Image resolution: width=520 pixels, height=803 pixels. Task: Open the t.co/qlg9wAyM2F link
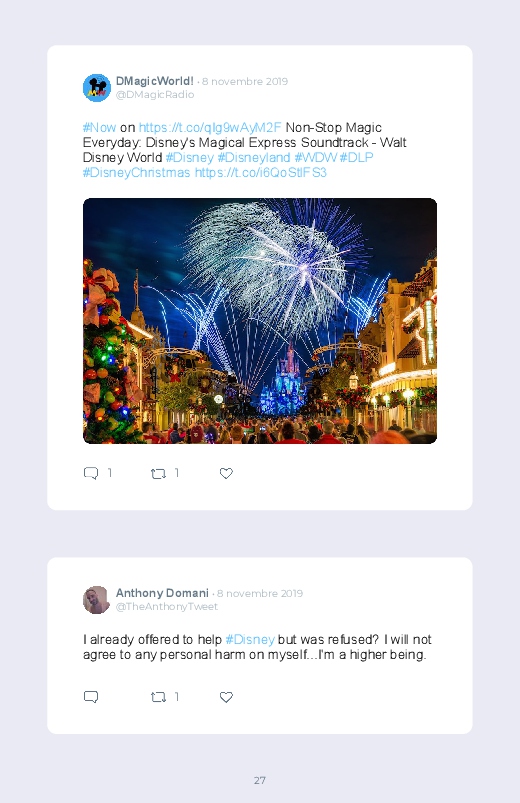click(x=210, y=128)
